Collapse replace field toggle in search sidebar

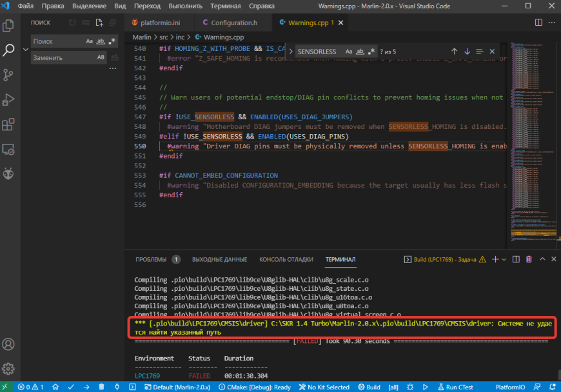[x=26, y=50]
